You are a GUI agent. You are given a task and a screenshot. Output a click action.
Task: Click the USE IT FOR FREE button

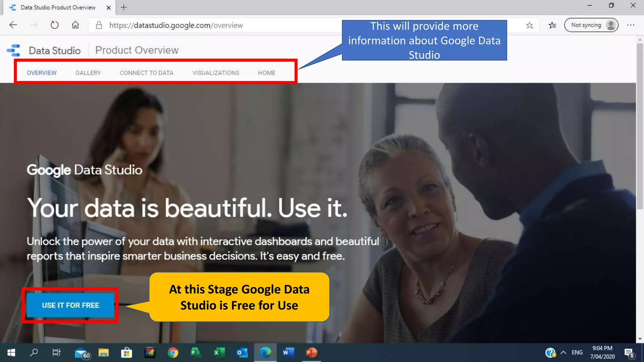[x=71, y=305]
